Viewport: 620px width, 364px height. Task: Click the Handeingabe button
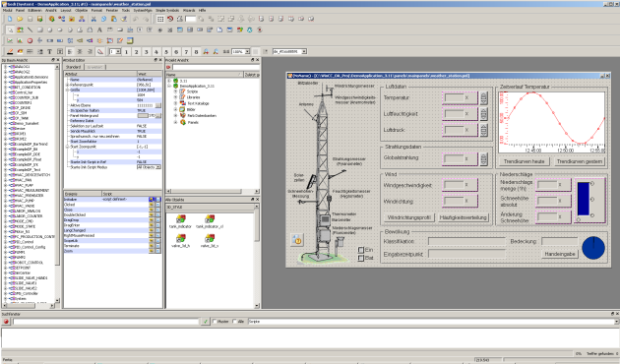click(560, 254)
